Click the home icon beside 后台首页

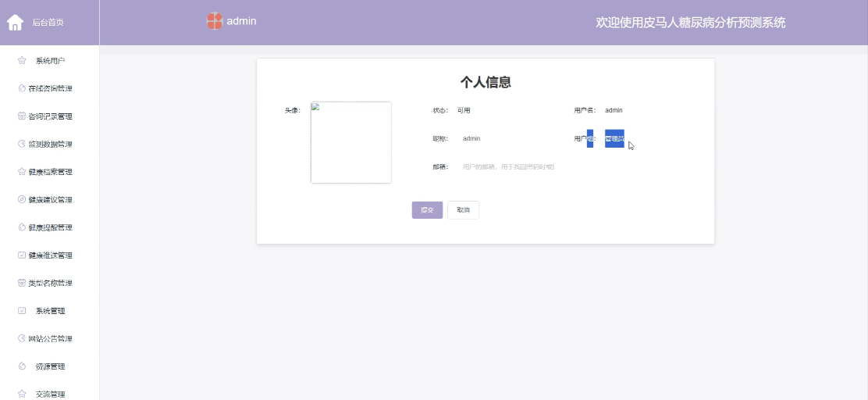tap(15, 23)
